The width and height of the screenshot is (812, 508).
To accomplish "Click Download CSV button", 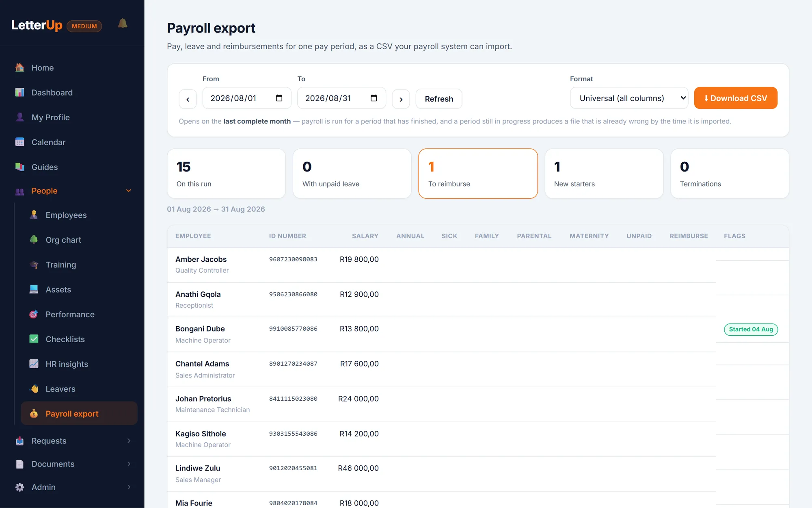I will 736,98.
